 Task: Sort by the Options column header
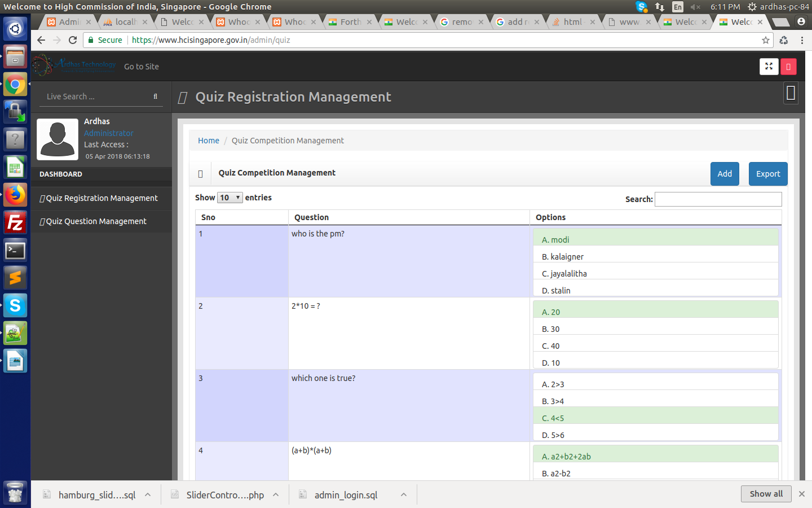tap(656, 217)
